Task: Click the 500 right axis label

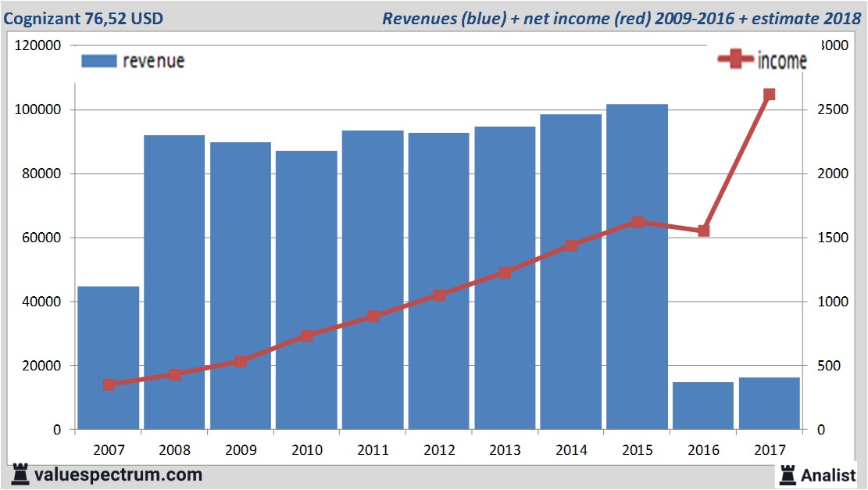Action: tap(829, 366)
